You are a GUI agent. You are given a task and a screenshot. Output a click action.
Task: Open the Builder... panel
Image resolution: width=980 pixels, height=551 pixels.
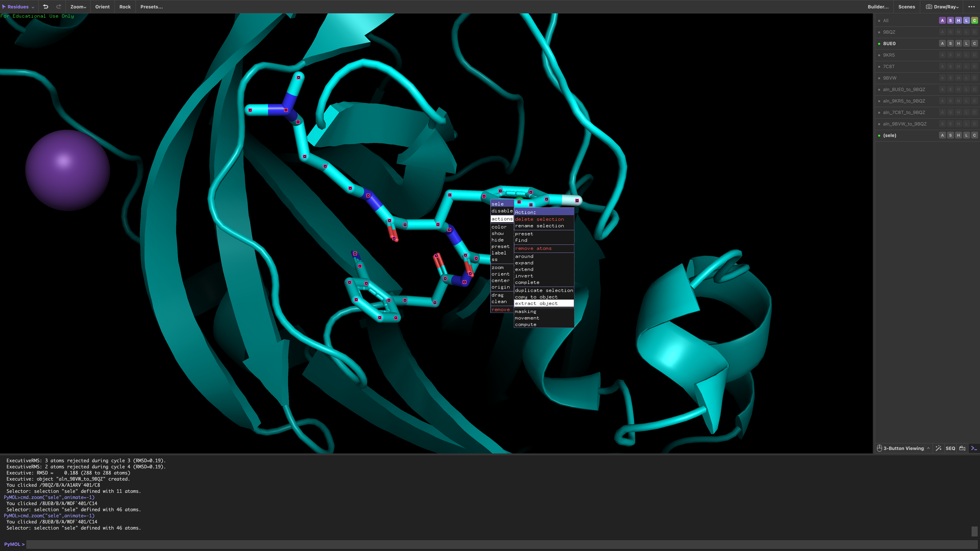878,7
